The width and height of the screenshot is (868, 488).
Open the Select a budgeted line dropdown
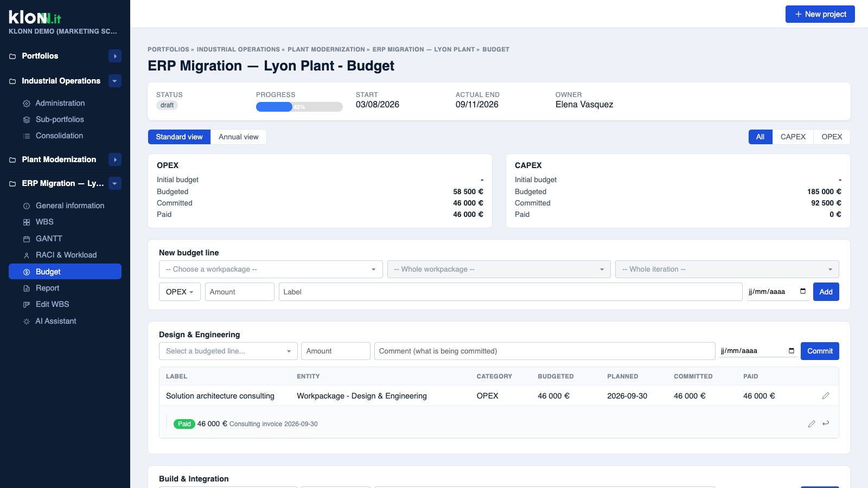click(x=228, y=351)
